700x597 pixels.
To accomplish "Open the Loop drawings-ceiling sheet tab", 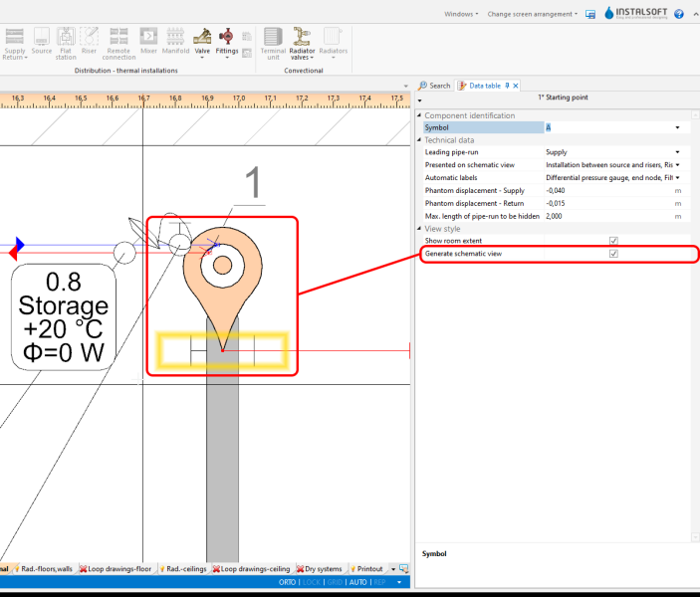I will [x=251, y=569].
